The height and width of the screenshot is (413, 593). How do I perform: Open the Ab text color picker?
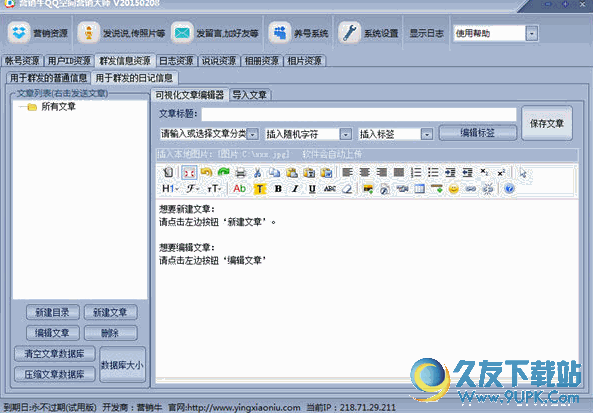(240, 188)
